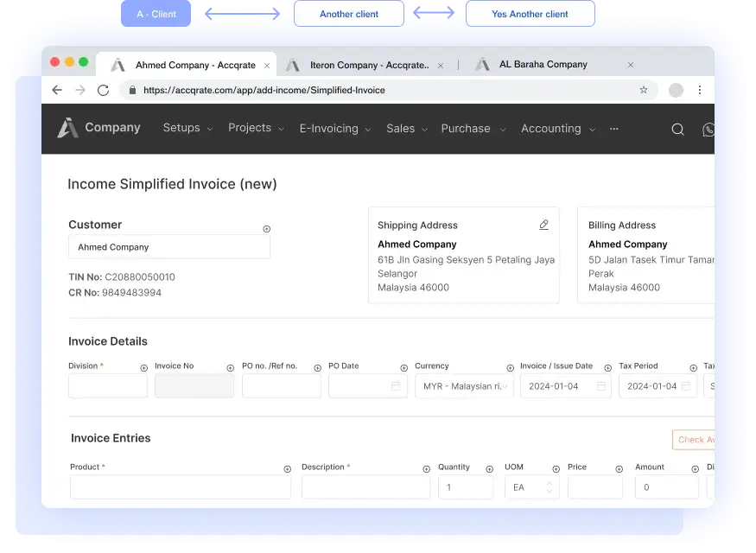The height and width of the screenshot is (553, 756).
Task: Click the circle icon beside UOM
Action: (556, 469)
